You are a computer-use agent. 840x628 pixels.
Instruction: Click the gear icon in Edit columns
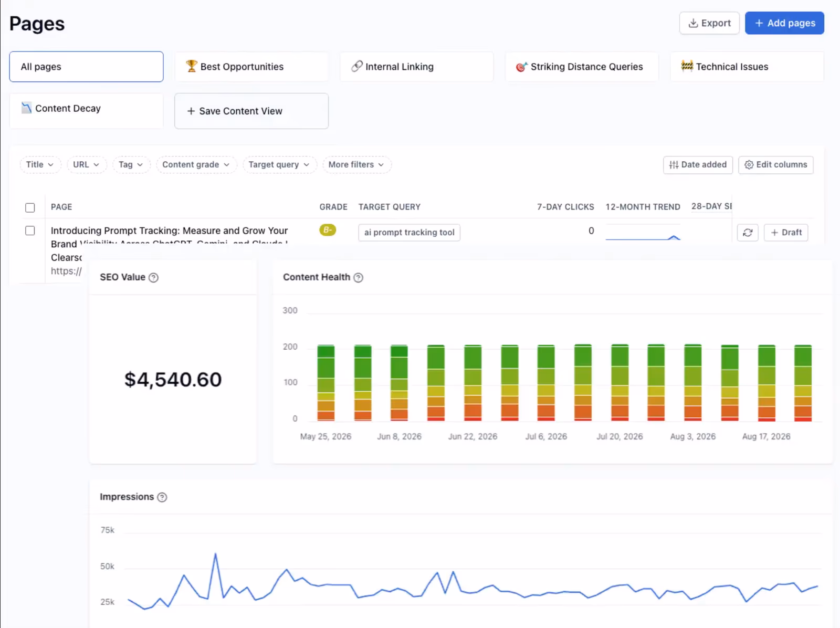[x=749, y=165]
